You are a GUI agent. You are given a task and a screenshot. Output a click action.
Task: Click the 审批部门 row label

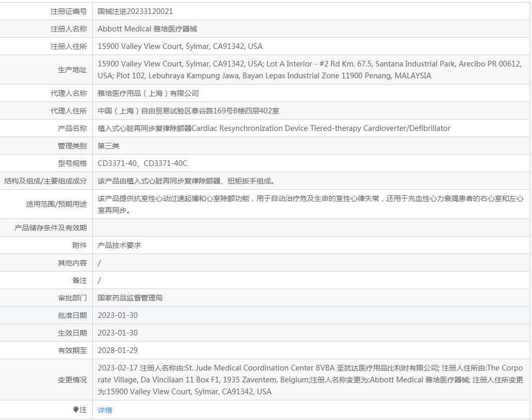click(72, 298)
